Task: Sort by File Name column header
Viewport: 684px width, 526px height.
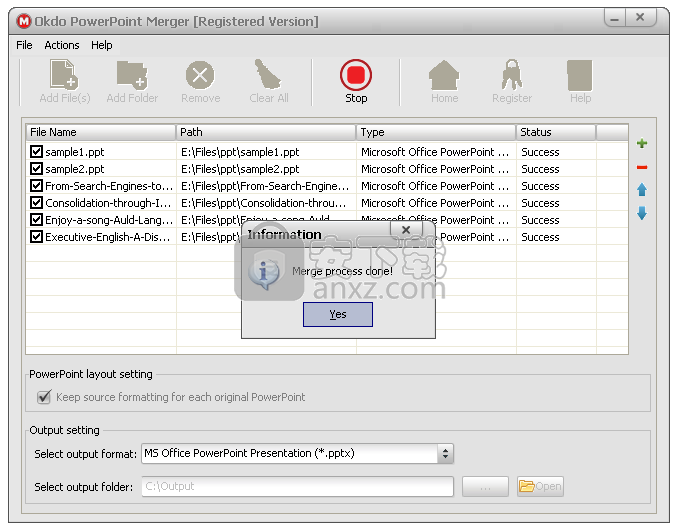Action: pos(101,132)
